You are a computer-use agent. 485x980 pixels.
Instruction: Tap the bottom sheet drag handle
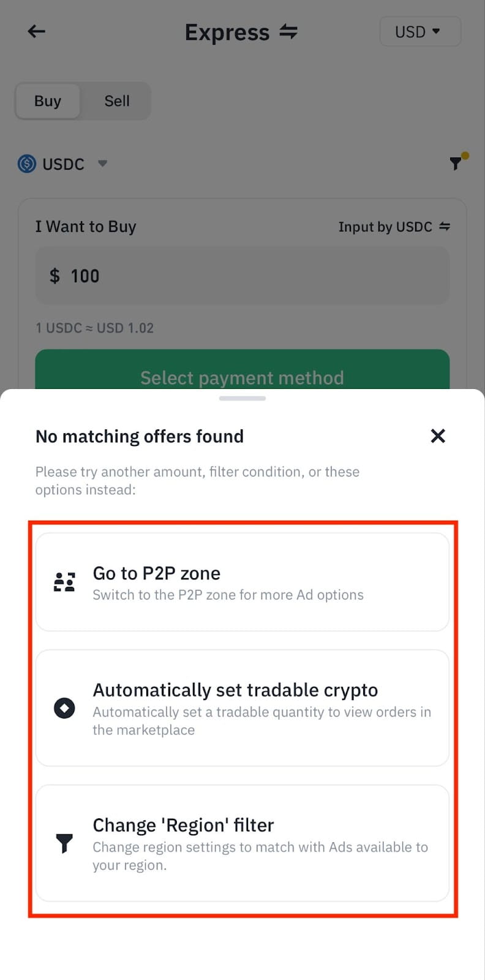(x=242, y=398)
